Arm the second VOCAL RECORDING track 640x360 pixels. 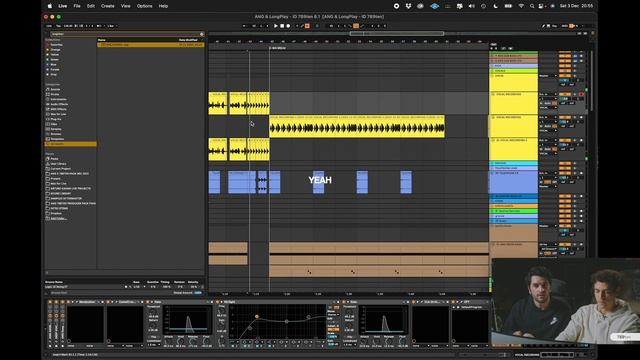click(581, 117)
